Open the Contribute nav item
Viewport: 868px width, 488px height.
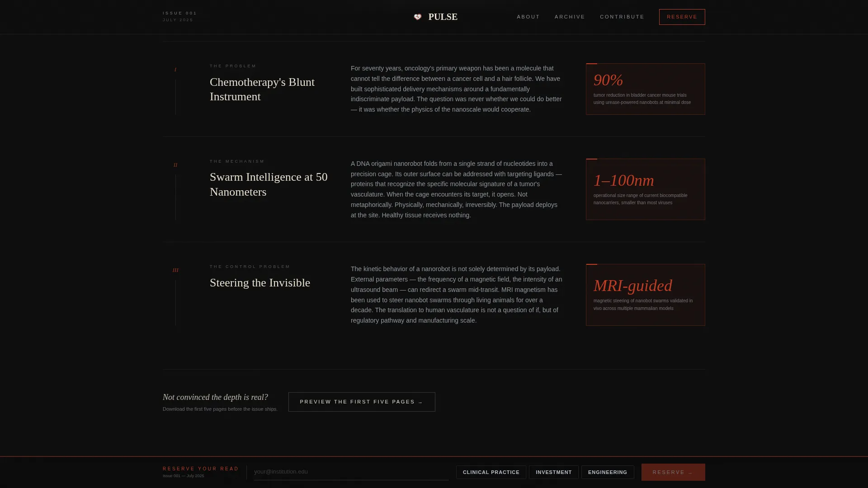pos(622,17)
